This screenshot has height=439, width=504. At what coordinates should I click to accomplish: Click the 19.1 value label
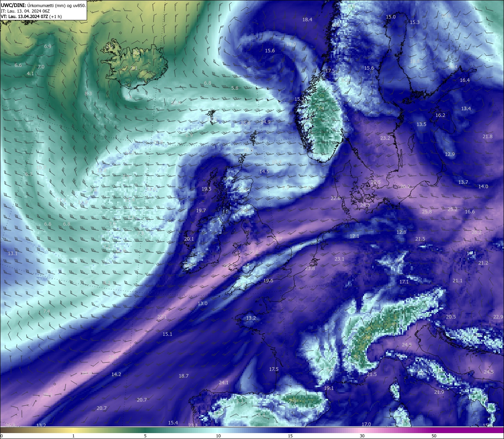click(x=329, y=388)
